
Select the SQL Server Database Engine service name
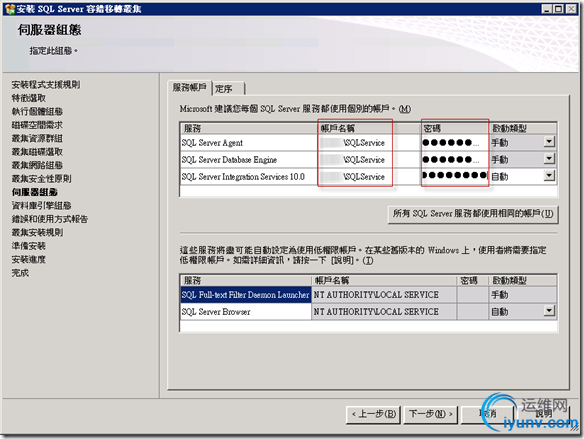(x=229, y=160)
